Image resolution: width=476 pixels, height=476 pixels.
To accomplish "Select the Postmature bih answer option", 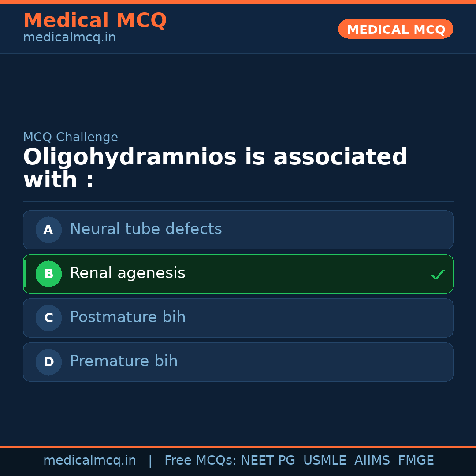I will pos(238,318).
